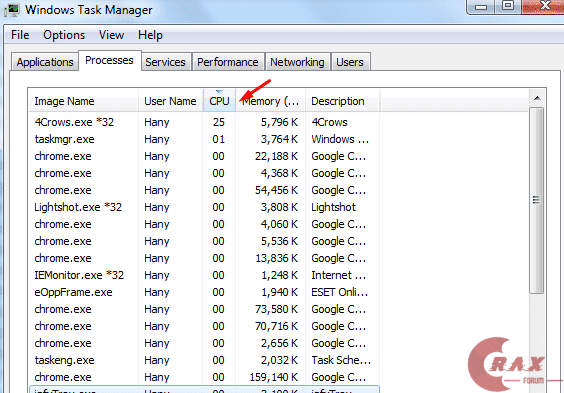
Task: Click the ESET Onli... description cell
Action: (340, 292)
